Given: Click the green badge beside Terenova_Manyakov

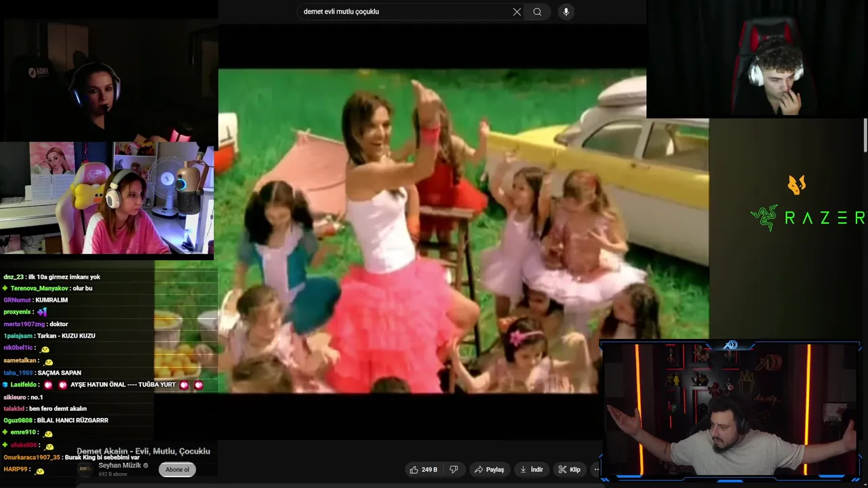Looking at the screenshot, I should click(x=6, y=288).
